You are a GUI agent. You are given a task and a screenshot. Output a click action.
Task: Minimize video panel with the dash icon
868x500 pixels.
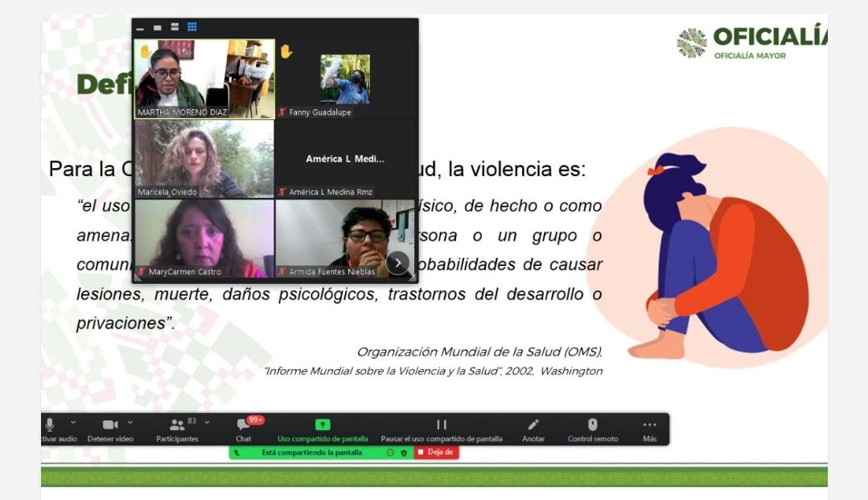point(141,28)
